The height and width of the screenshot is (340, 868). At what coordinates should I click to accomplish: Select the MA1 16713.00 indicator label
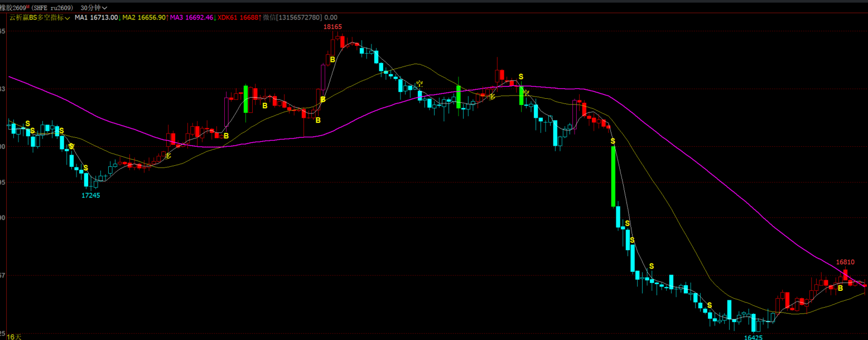coord(97,17)
